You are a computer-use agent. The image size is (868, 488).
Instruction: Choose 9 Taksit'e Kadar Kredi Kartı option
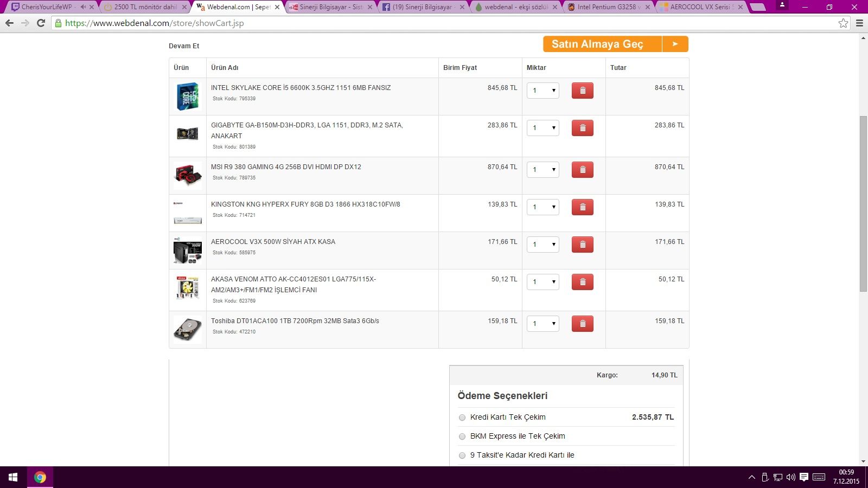coord(462,455)
